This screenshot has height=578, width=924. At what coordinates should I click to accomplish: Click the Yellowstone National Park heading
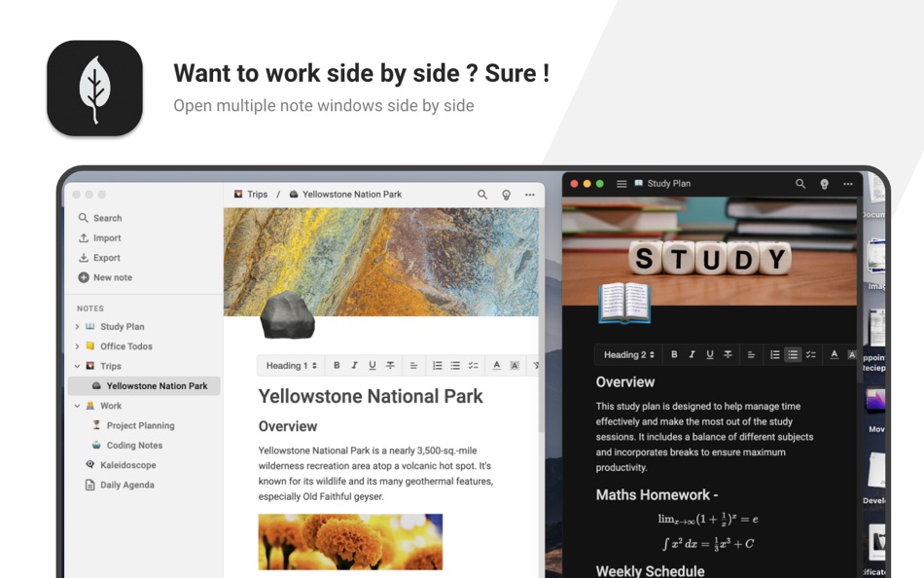coord(370,396)
